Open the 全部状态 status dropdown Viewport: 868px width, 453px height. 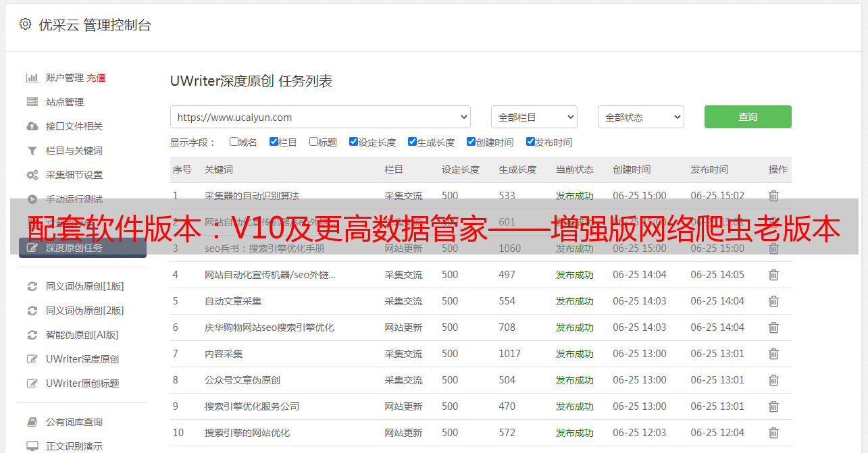pos(641,117)
